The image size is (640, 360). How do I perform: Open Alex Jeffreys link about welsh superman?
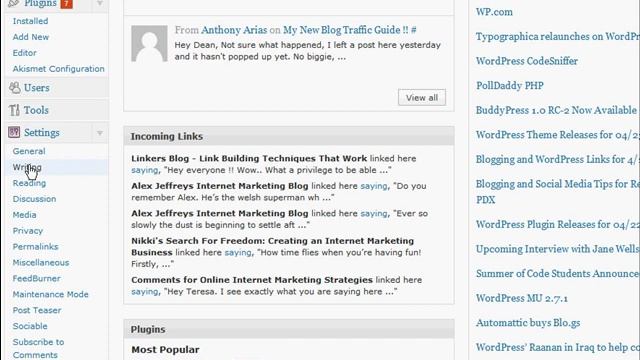[x=220, y=186]
